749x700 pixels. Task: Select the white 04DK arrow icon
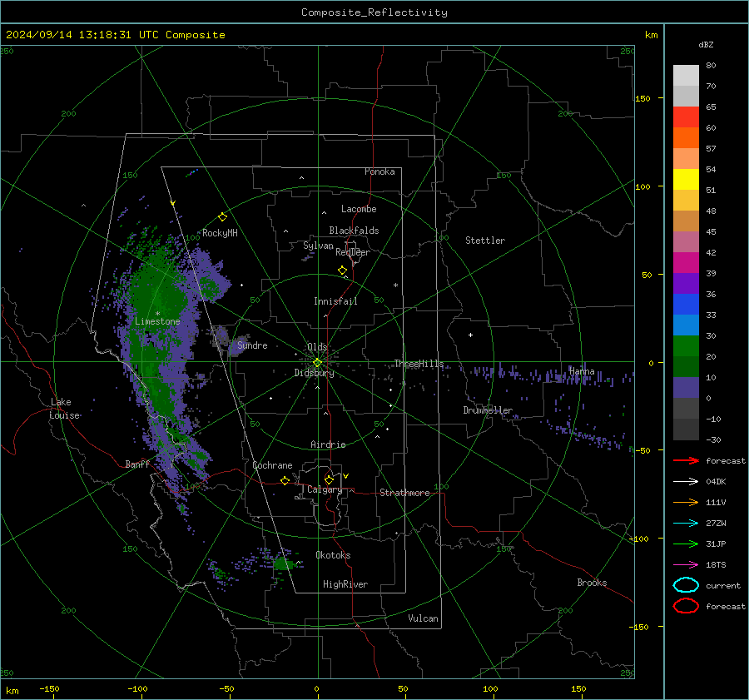click(x=686, y=482)
